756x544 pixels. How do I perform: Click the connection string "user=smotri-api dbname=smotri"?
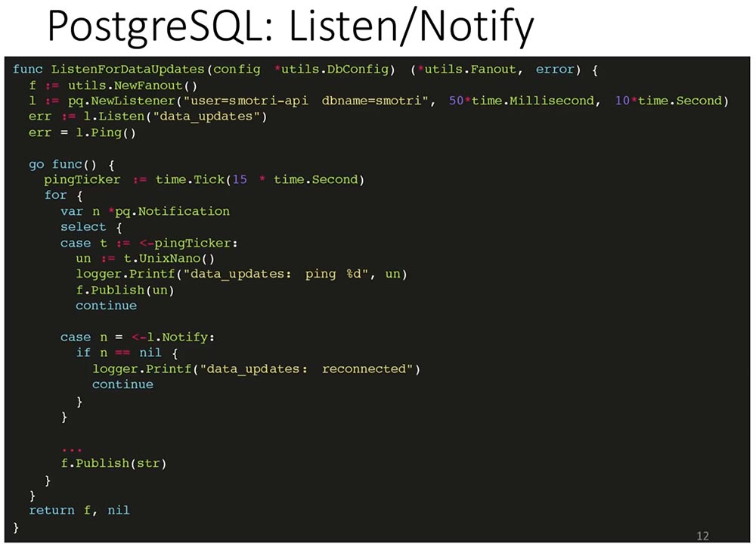[305, 101]
